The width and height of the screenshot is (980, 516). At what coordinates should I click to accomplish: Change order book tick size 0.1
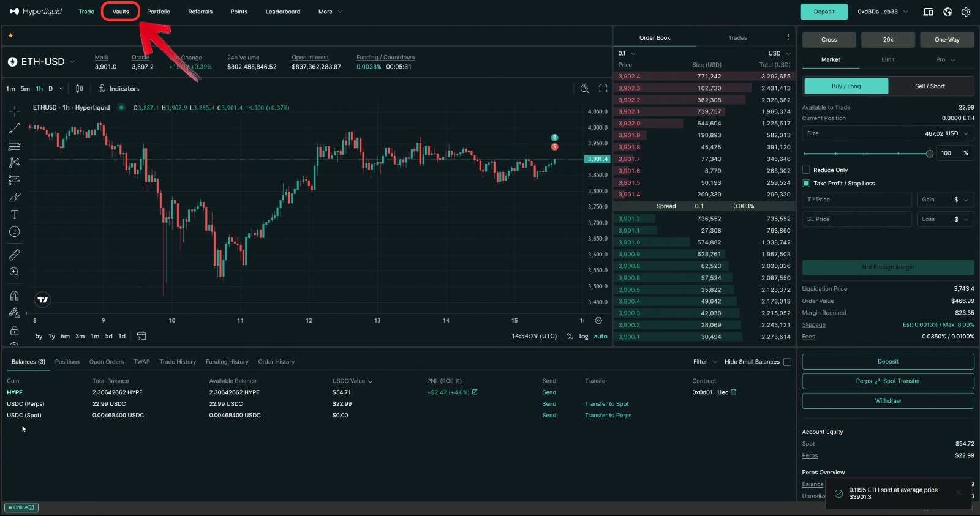pos(627,54)
